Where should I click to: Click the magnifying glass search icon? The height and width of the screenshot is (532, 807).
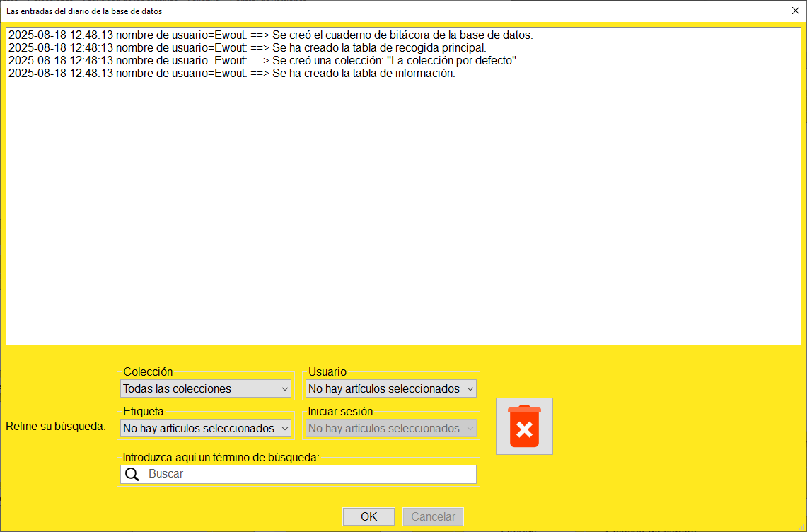(132, 474)
